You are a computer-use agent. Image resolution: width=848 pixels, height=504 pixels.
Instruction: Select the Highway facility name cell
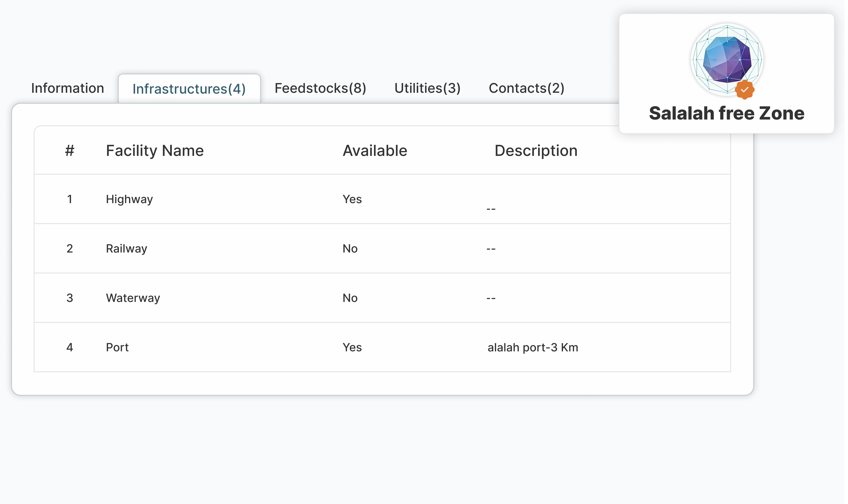pos(129,199)
